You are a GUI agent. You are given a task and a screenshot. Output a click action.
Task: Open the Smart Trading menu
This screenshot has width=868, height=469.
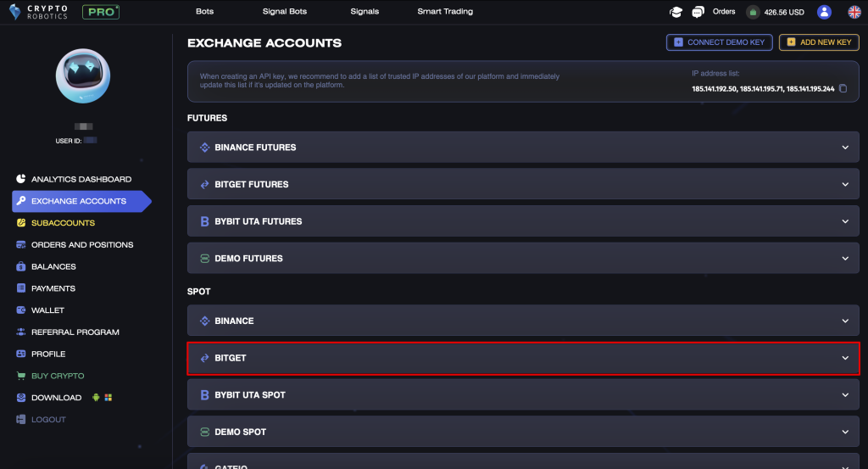[445, 11]
